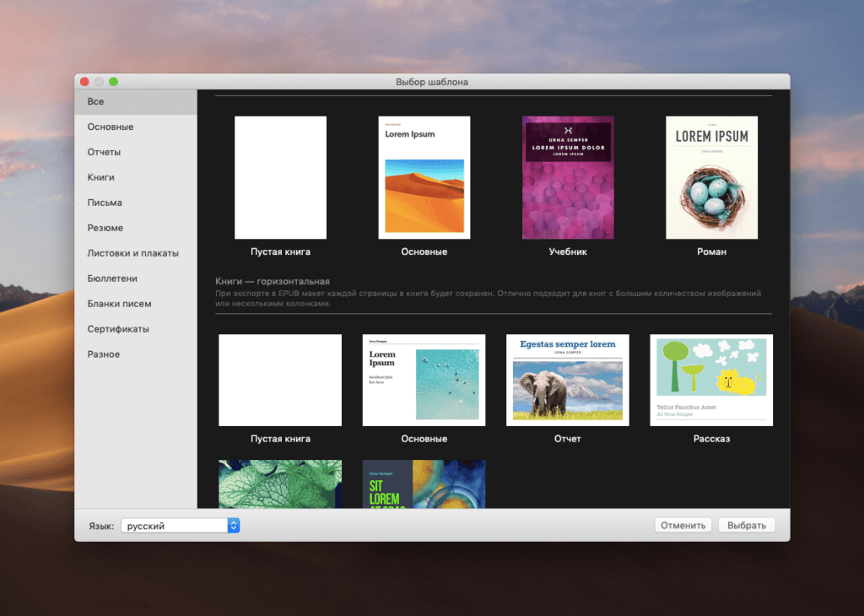864x616 pixels.
Task: Show the Книги category
Action: [100, 177]
